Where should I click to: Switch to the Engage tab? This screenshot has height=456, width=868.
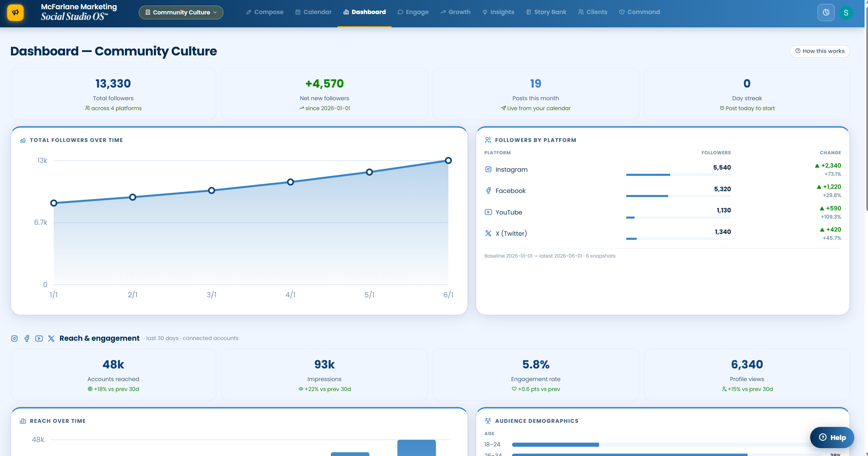tap(413, 12)
